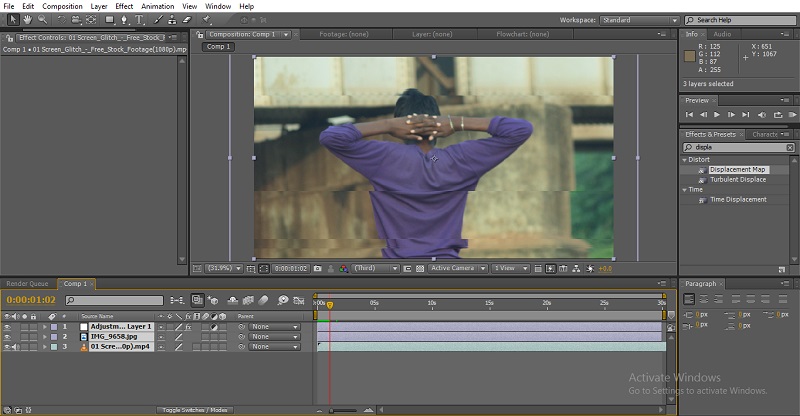Toggle Live Update in the timeline
The height and width of the screenshot is (416, 800).
(197, 300)
